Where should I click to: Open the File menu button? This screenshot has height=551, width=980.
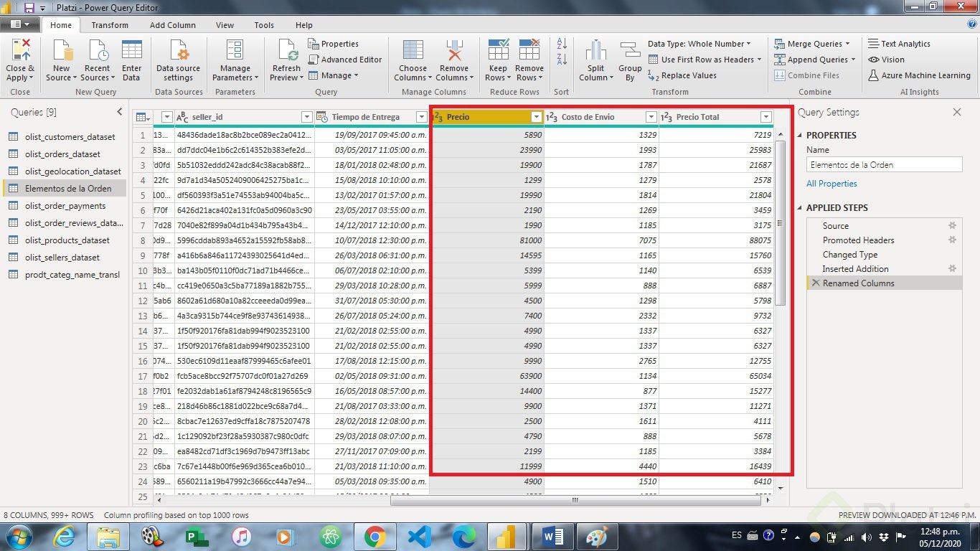pos(20,24)
